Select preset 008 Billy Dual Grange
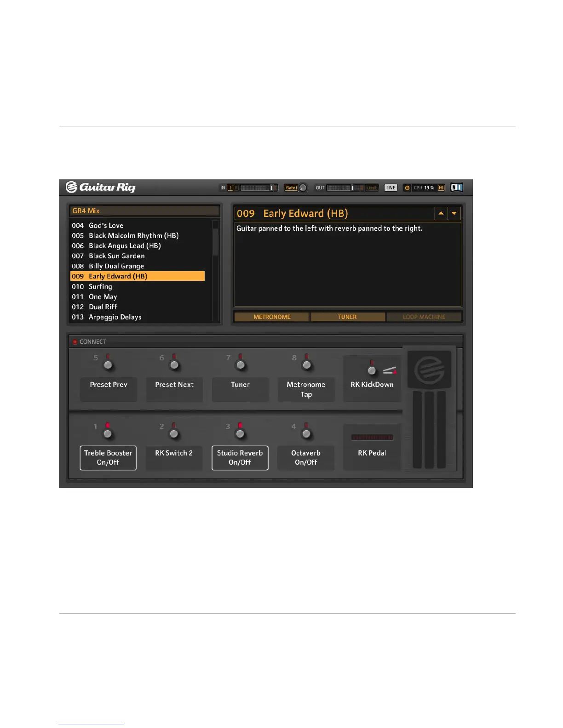The height and width of the screenshot is (728, 563). (138, 266)
